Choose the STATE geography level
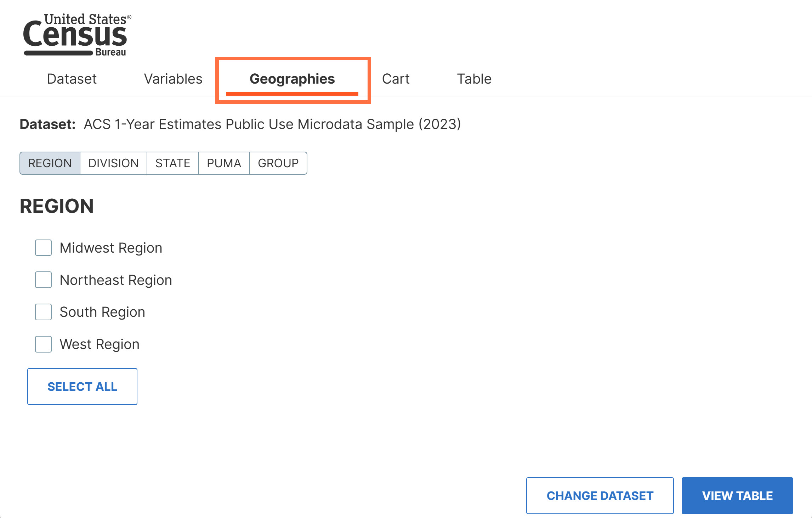 (x=173, y=163)
